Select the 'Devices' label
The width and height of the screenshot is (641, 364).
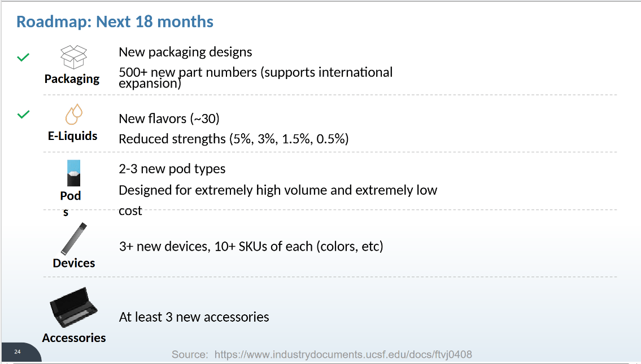coord(74,263)
